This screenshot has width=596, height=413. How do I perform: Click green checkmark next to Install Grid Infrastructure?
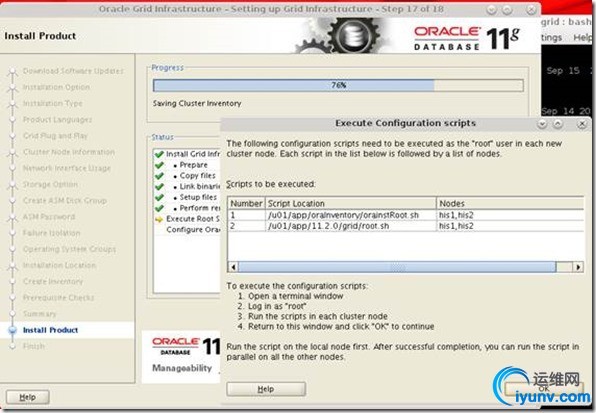click(x=159, y=154)
